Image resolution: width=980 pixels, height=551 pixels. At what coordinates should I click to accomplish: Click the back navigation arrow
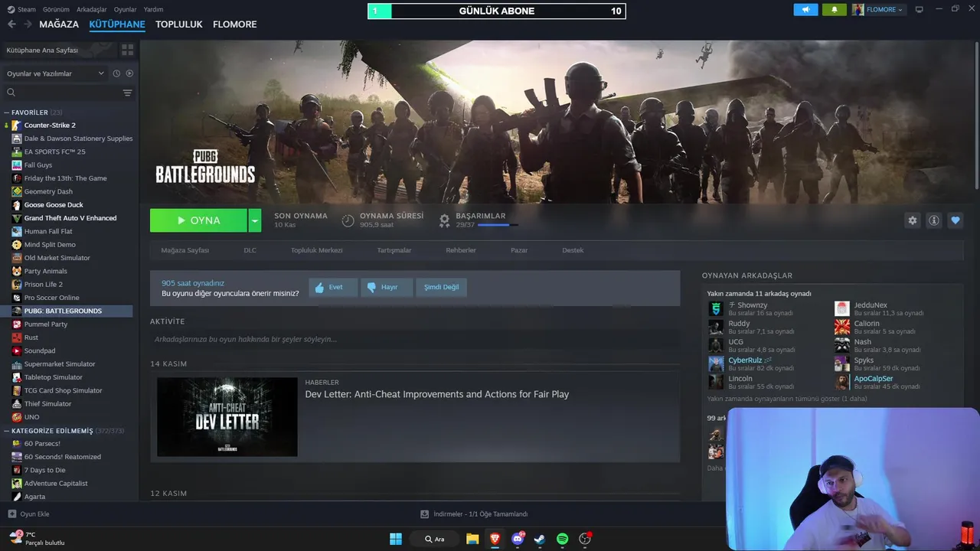[x=11, y=24]
